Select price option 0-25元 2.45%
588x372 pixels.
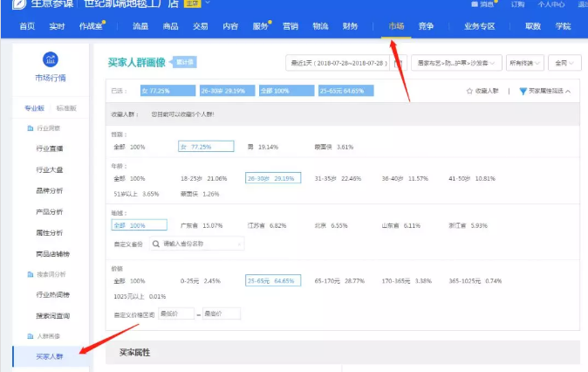(x=201, y=281)
